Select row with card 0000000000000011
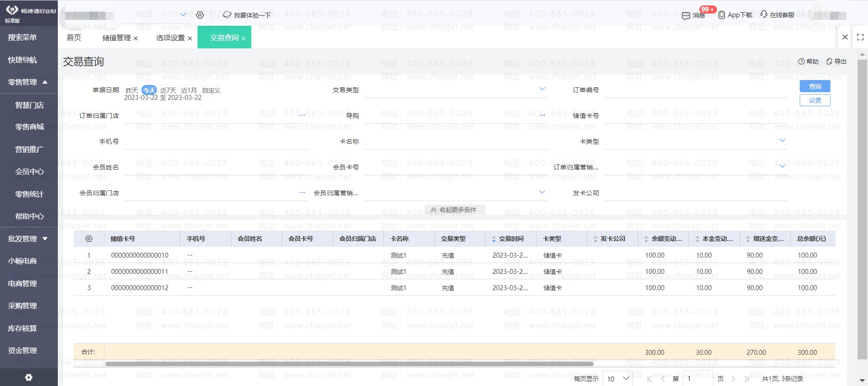 coord(454,272)
